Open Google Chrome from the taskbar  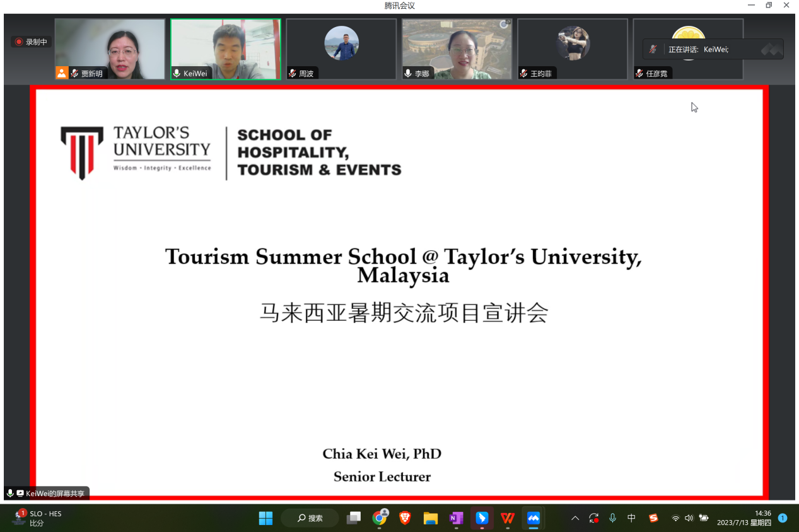(x=380, y=518)
